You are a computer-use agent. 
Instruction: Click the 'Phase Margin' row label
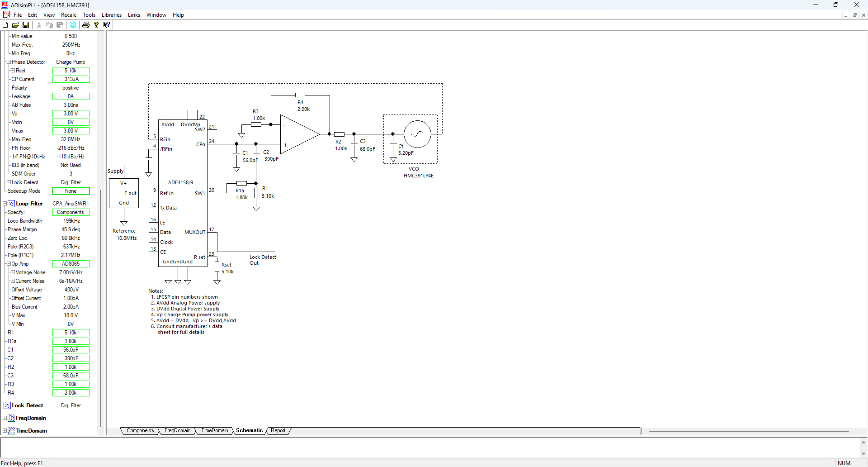22,229
